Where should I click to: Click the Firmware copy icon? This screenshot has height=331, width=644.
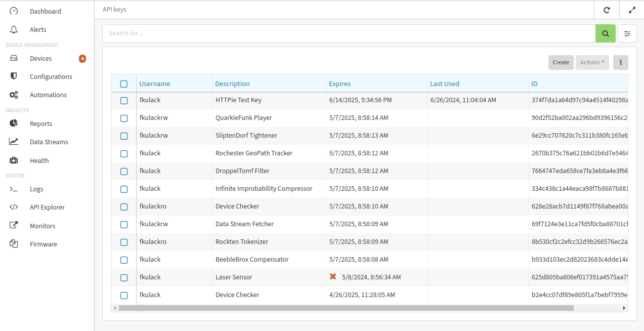coord(14,244)
